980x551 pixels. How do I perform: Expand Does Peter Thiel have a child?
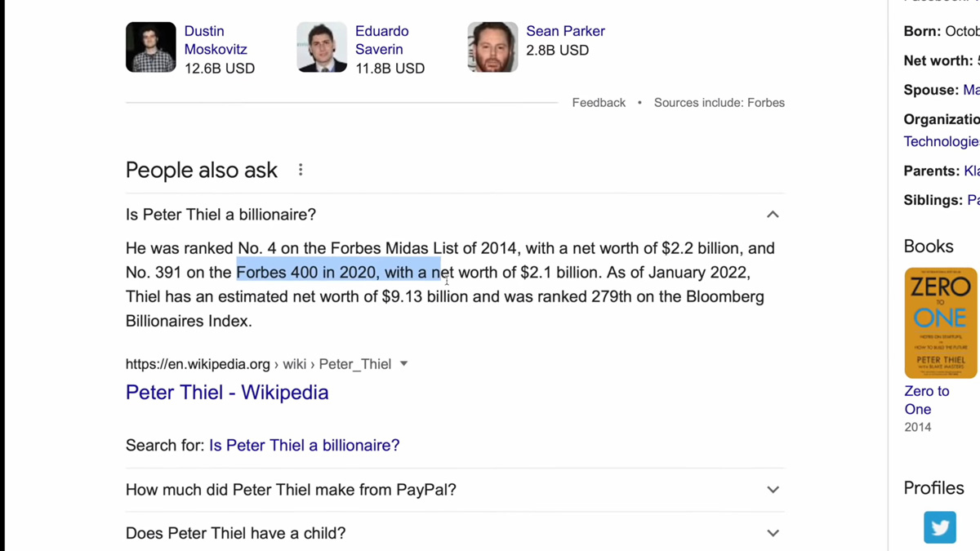tap(455, 533)
